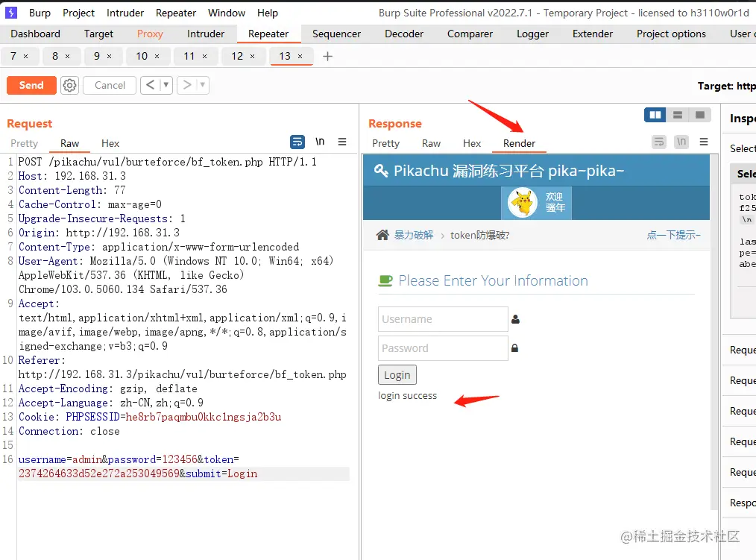Viewport: 756px width, 560px height.
Task: Select top-bottom split layout
Action: tap(678, 115)
